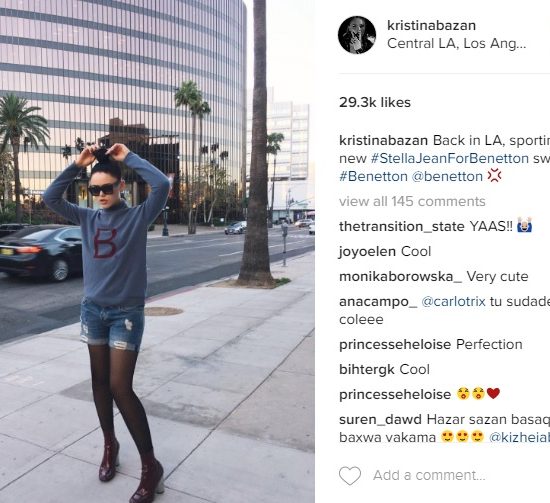Visit the @benetton mention
Screen dimensions: 550x503
447,176
